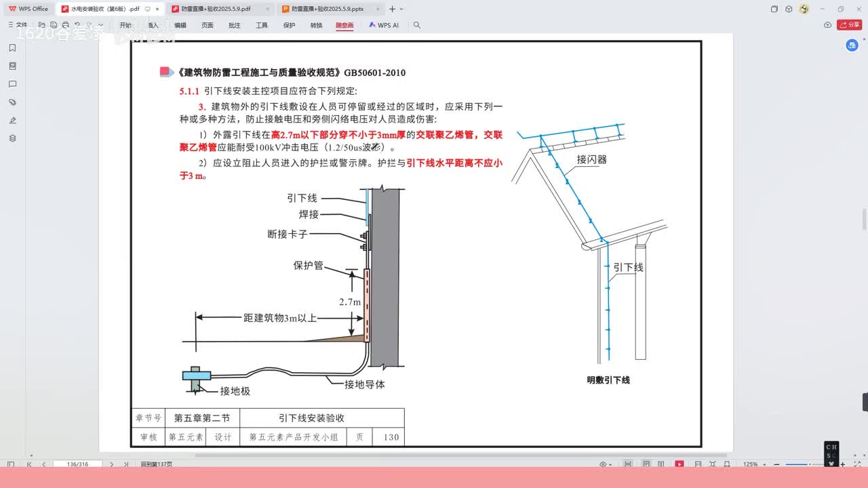Open WPS AI assistant

(384, 25)
